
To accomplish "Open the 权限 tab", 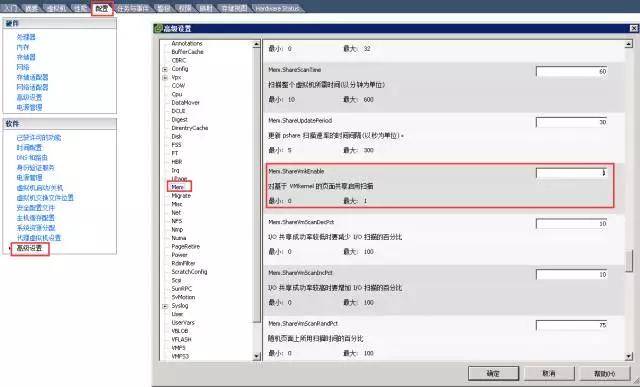I will pos(185,8).
